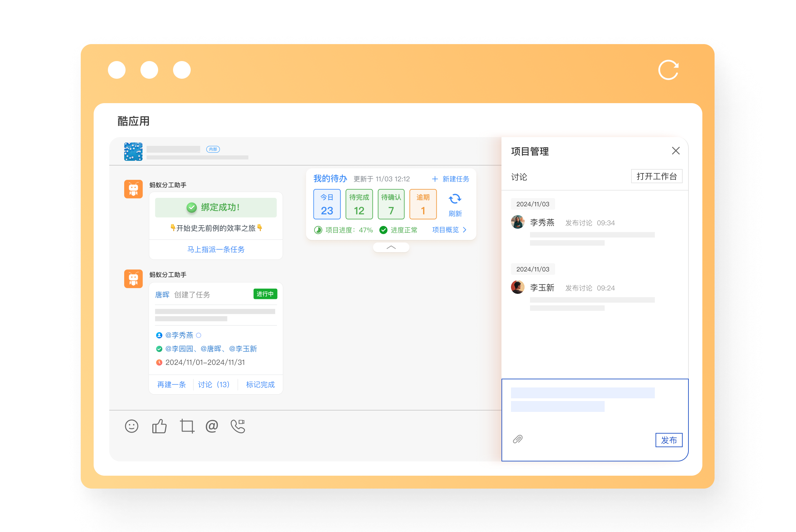This screenshot has width=796, height=532.
Task: Click the circular reload icon at top right
Action: (x=668, y=70)
